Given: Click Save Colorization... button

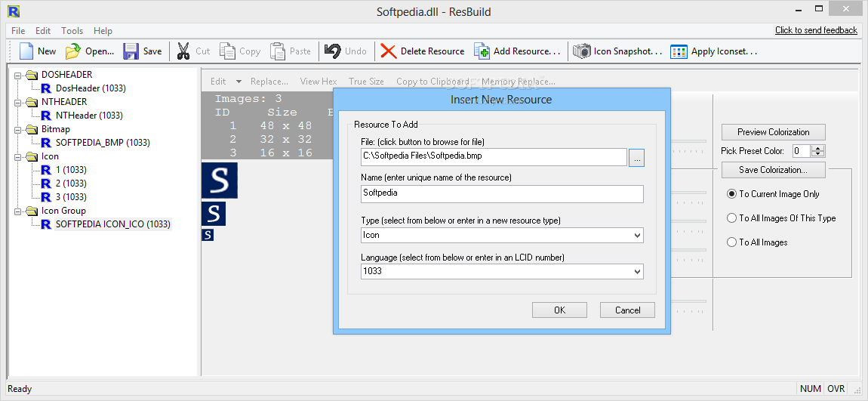Looking at the screenshot, I should tap(774, 170).
